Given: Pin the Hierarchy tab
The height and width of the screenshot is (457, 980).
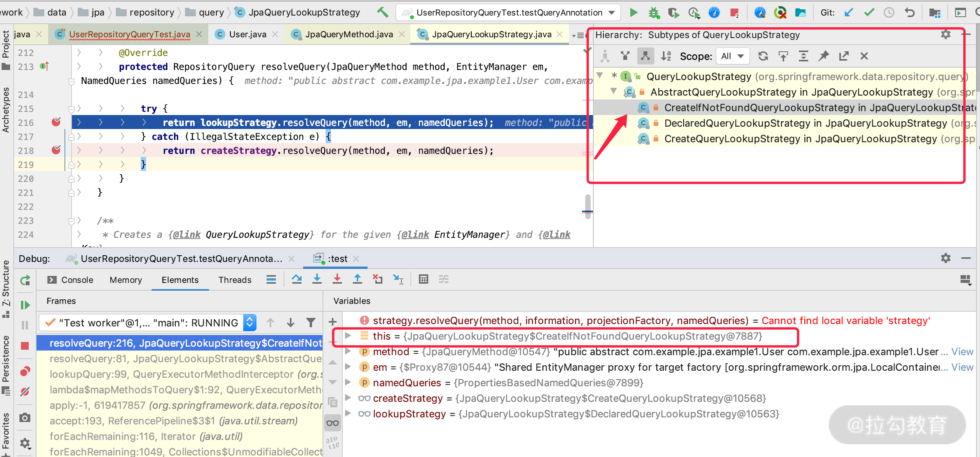Looking at the screenshot, I should pyautogui.click(x=823, y=56).
